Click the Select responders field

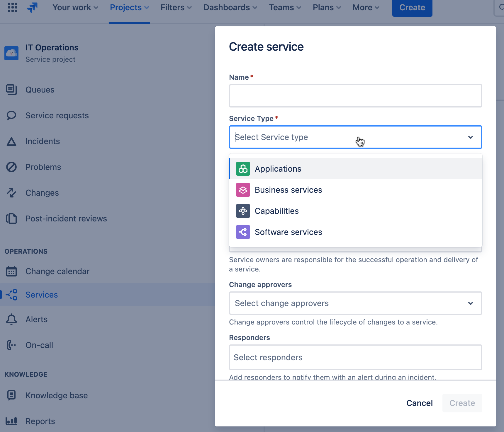coord(355,357)
